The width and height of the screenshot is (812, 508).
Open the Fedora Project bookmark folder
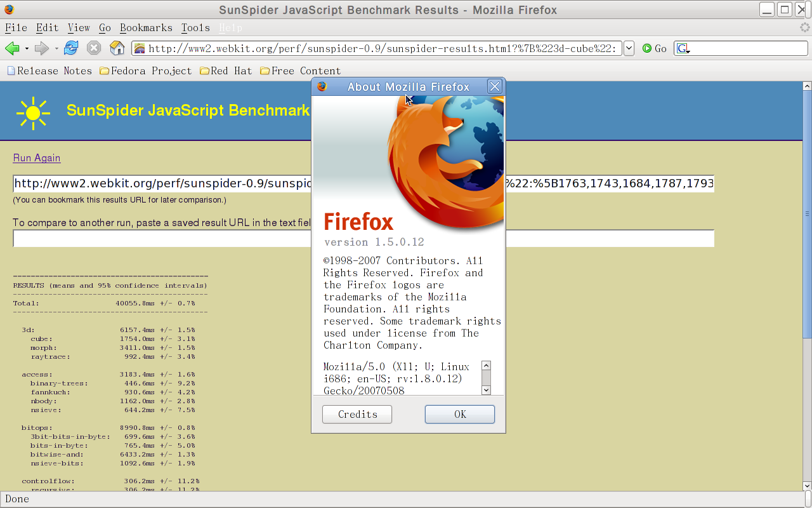(146, 70)
